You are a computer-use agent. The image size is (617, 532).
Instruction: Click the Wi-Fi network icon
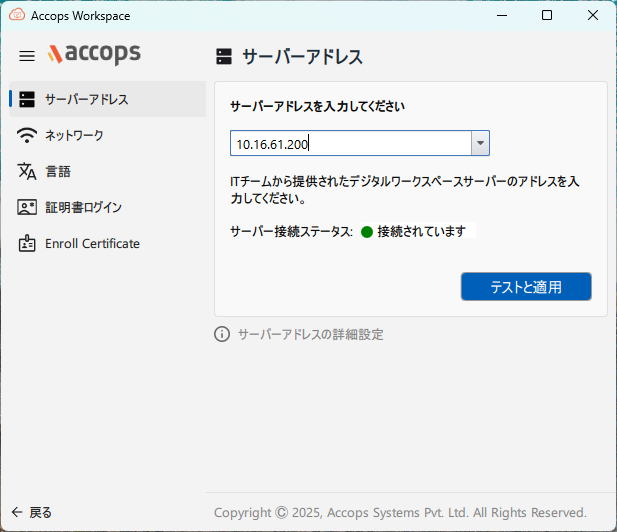(27, 135)
